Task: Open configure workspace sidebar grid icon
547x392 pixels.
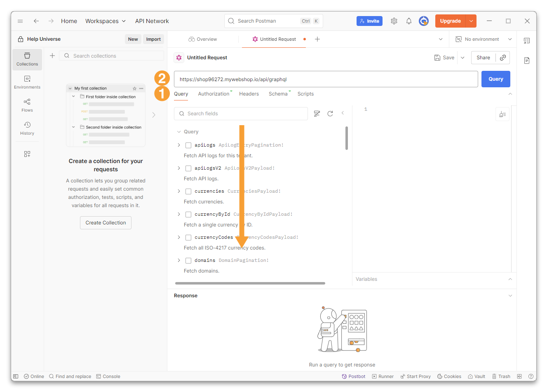Action: click(x=27, y=154)
